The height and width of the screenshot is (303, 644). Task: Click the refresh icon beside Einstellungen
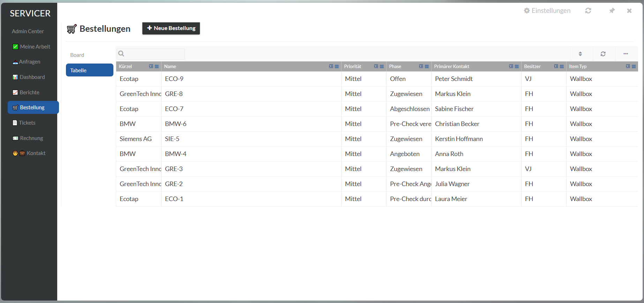click(588, 11)
